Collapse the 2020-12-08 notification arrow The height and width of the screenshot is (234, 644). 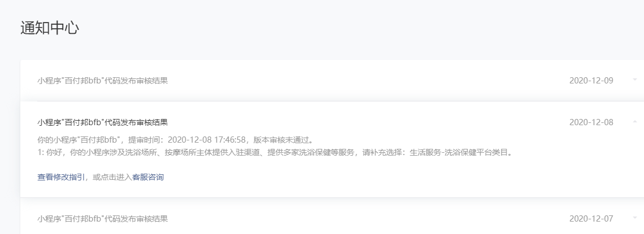coord(636,122)
